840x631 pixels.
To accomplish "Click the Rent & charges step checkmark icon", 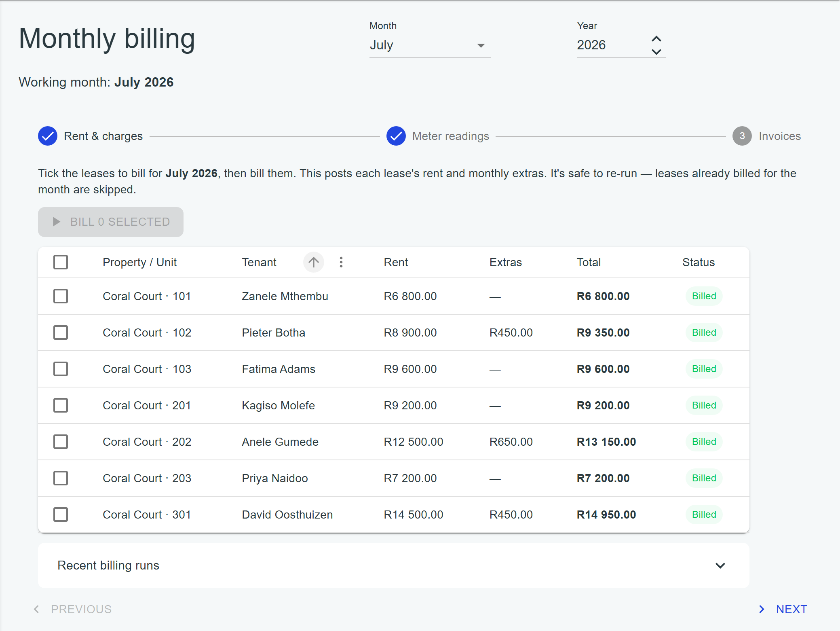I will pyautogui.click(x=48, y=136).
